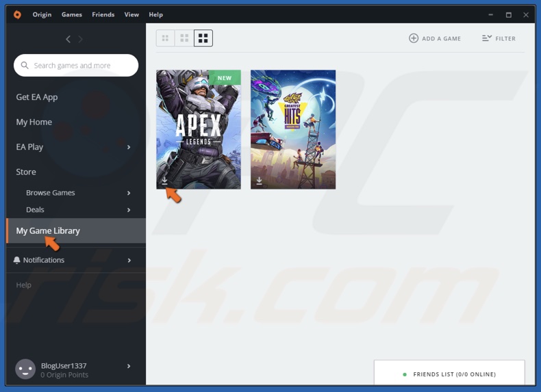Screen dimensions: 541x392
Task: Minimize the Origin window
Action: pos(490,15)
